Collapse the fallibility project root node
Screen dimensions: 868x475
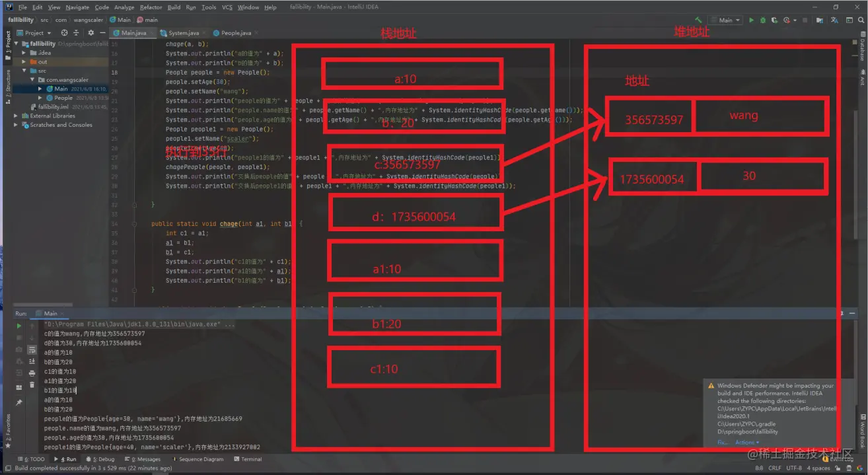pos(16,44)
